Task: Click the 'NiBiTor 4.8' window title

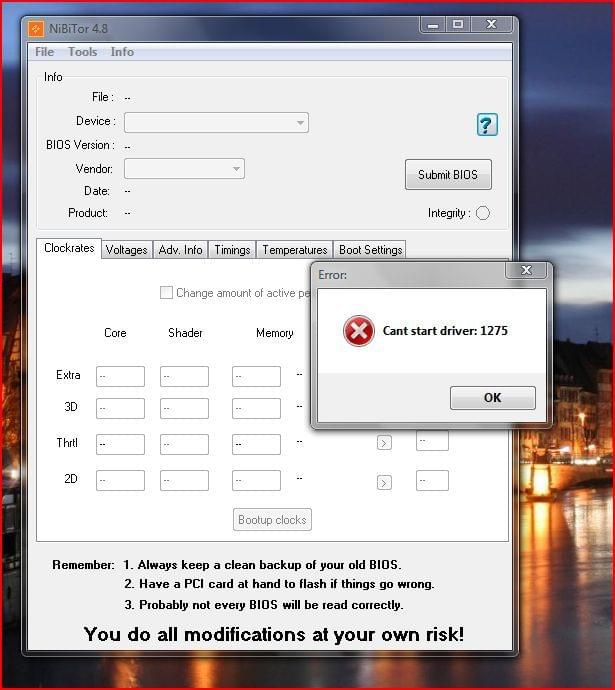Action: [78, 29]
